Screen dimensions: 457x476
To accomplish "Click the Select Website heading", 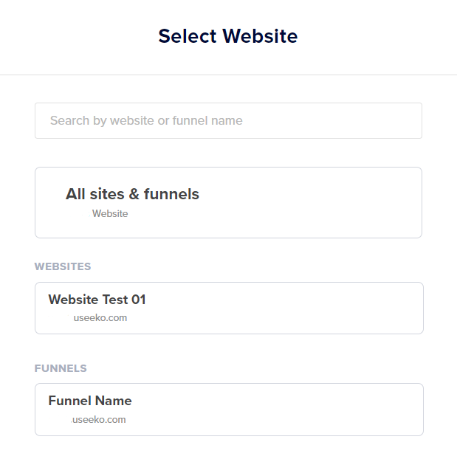I will point(228,35).
